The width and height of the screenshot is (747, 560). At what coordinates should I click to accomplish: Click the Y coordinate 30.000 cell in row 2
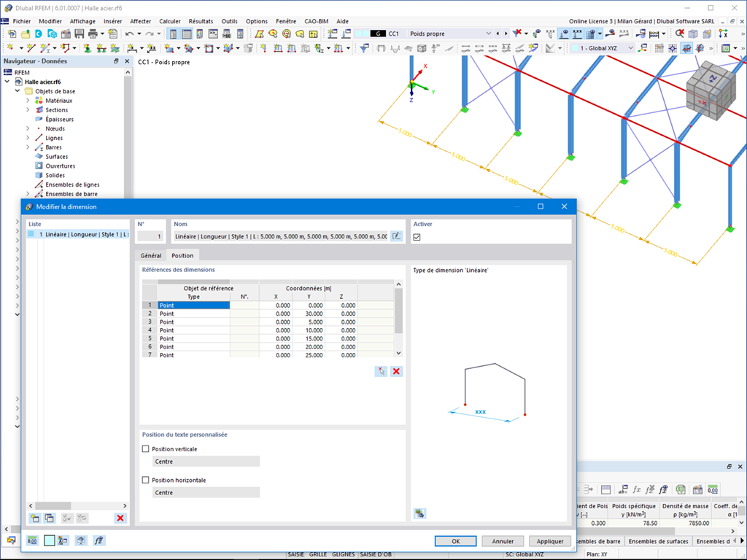pos(309,314)
